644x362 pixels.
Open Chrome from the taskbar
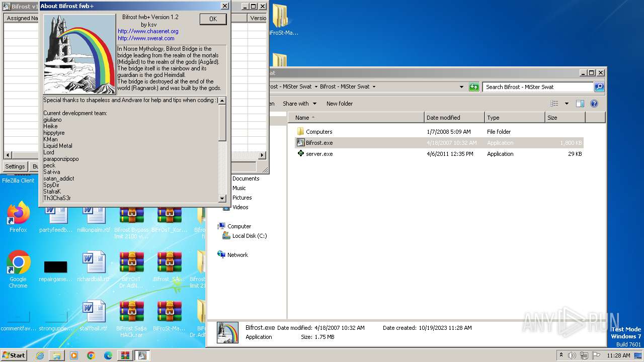(91, 355)
